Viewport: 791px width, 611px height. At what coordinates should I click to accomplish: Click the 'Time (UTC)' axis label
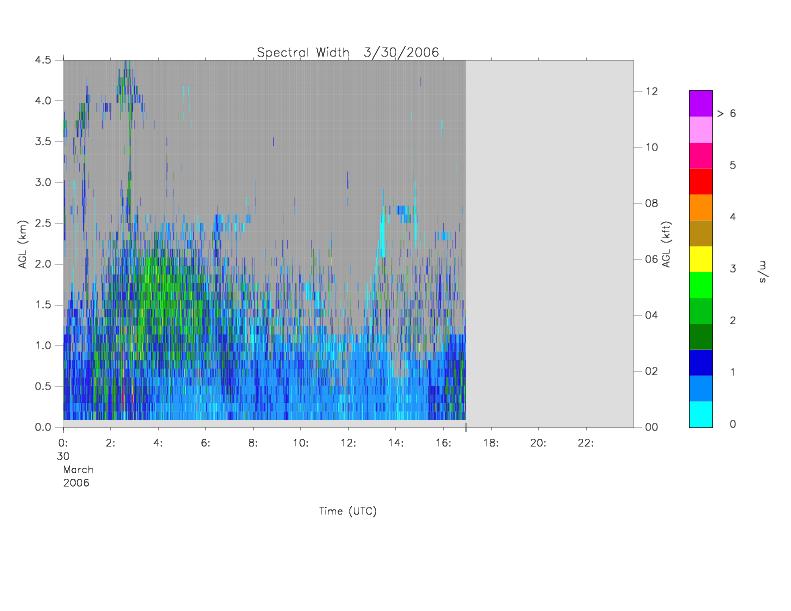click(x=348, y=511)
